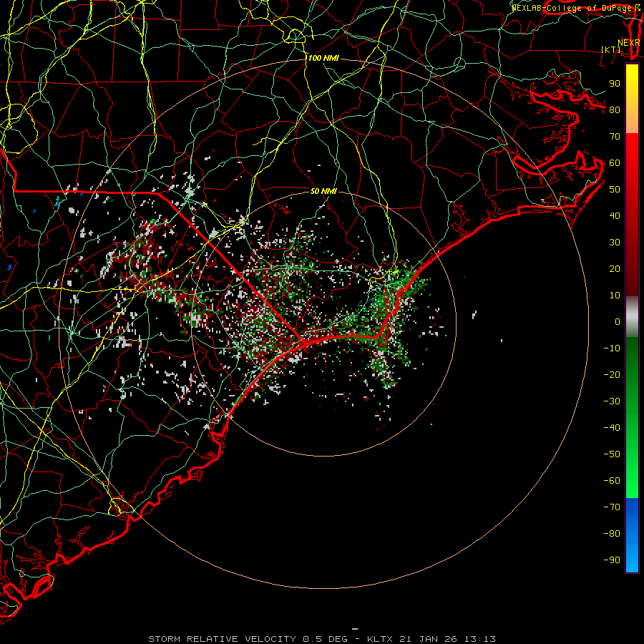Click the "-80" knot scale label
The image size is (644, 644).
(612, 534)
